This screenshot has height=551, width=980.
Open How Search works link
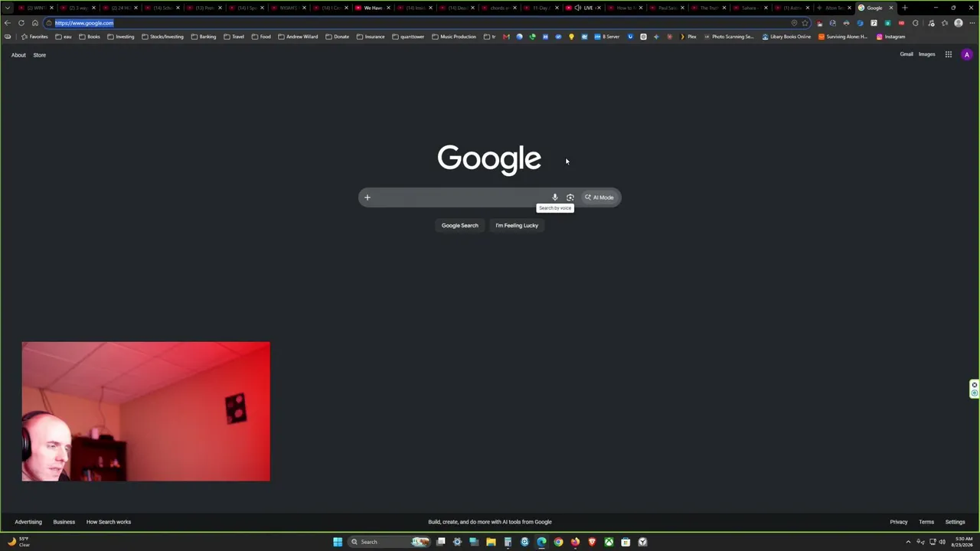(x=109, y=522)
